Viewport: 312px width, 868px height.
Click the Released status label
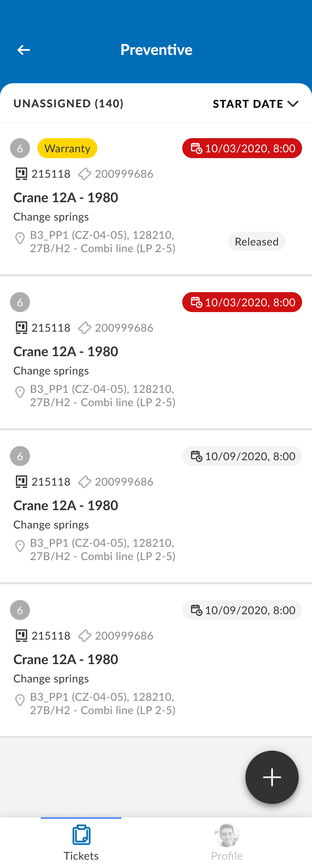click(x=257, y=242)
